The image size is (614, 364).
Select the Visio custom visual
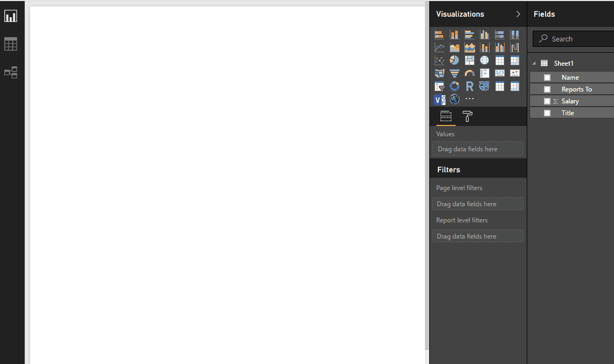[439, 100]
